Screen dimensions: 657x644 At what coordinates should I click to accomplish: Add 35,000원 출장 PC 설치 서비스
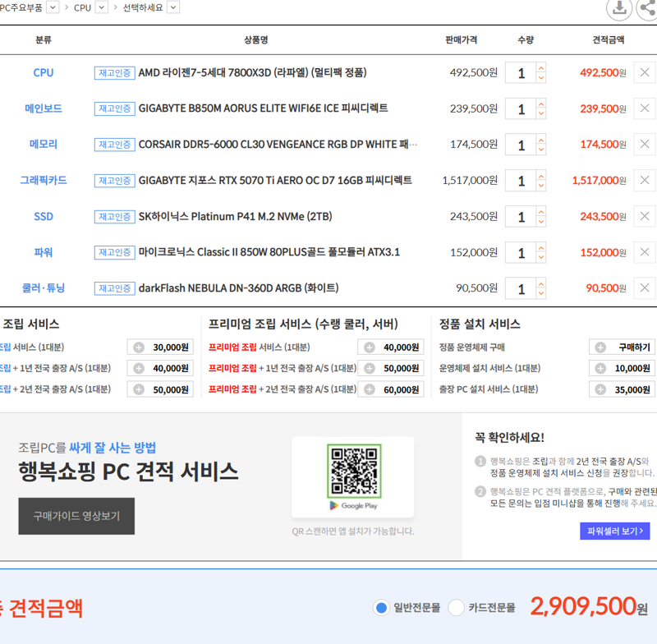(x=622, y=389)
